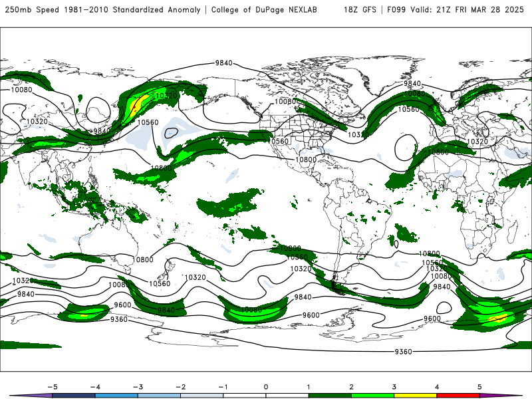Click the yellow anomaly core south of Africa
532x399 pixels.
pos(498,319)
